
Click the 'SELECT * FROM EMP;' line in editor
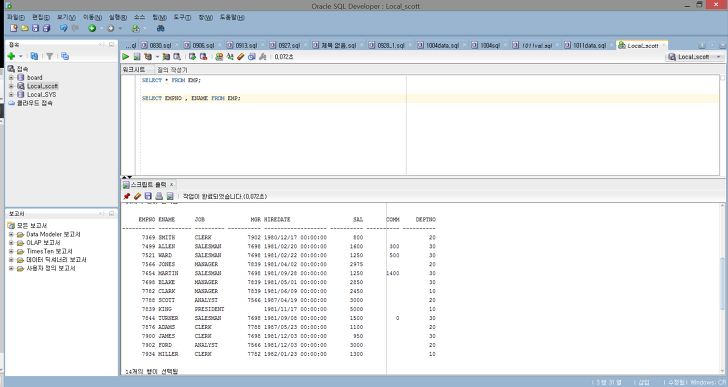(171, 80)
